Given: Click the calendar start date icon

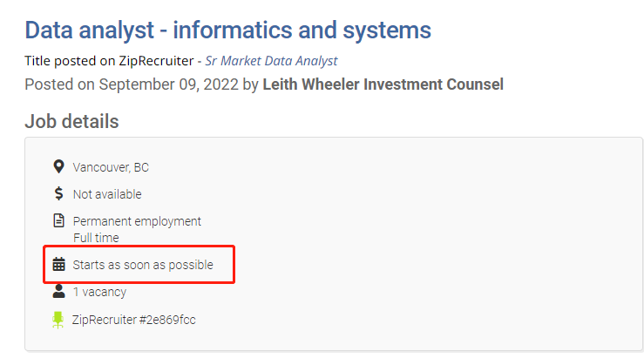Looking at the screenshot, I should point(58,264).
